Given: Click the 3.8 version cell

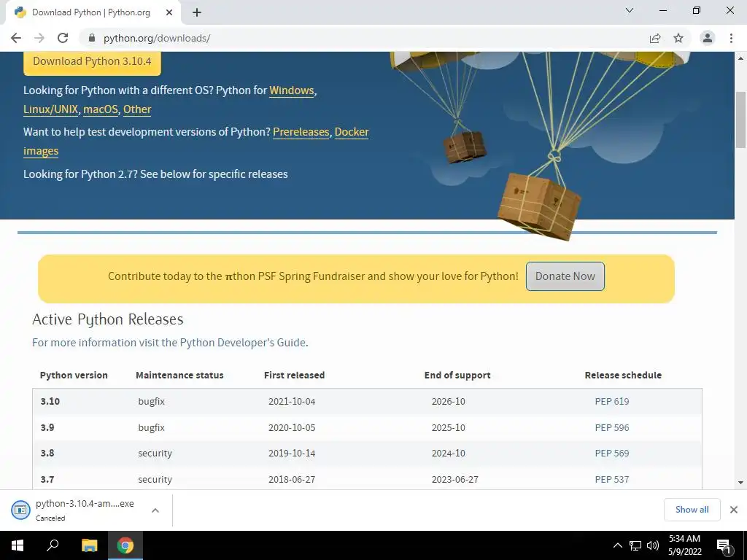Looking at the screenshot, I should (47, 454).
